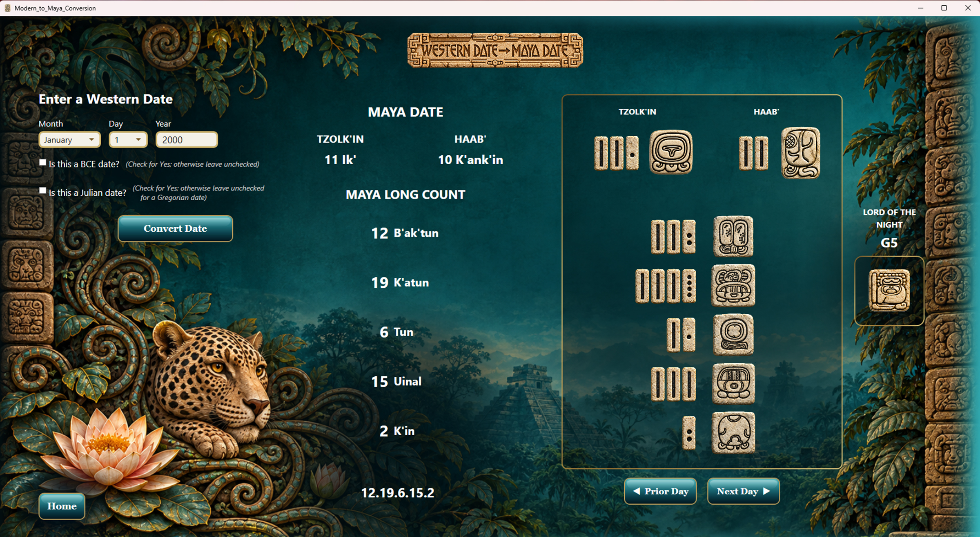
Task: Click the K'atun period glyph
Action: click(x=733, y=285)
